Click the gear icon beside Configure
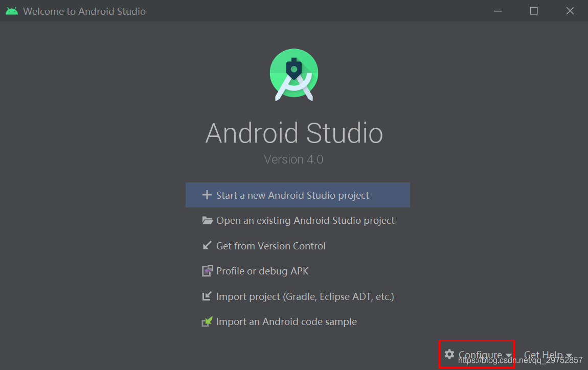 click(x=449, y=354)
